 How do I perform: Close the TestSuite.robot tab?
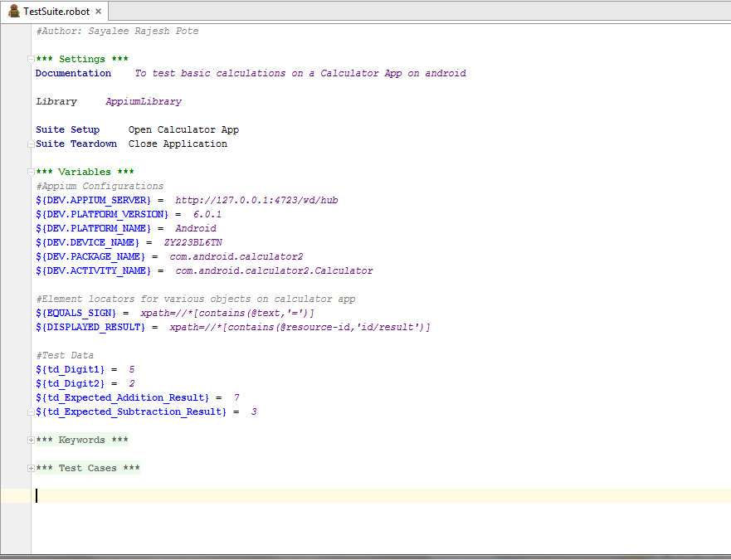98,12
